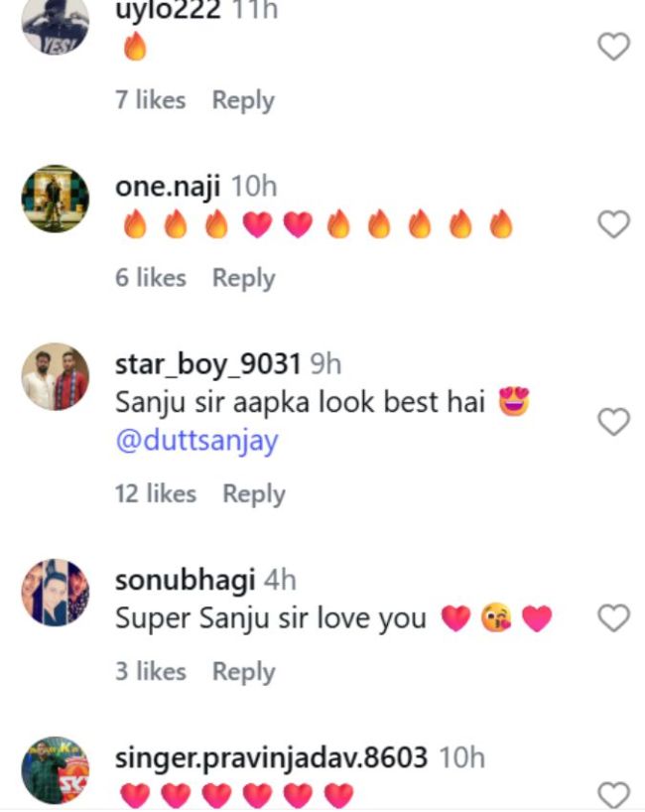
Task: Reply to uylo222's fire comment
Action: (x=243, y=100)
